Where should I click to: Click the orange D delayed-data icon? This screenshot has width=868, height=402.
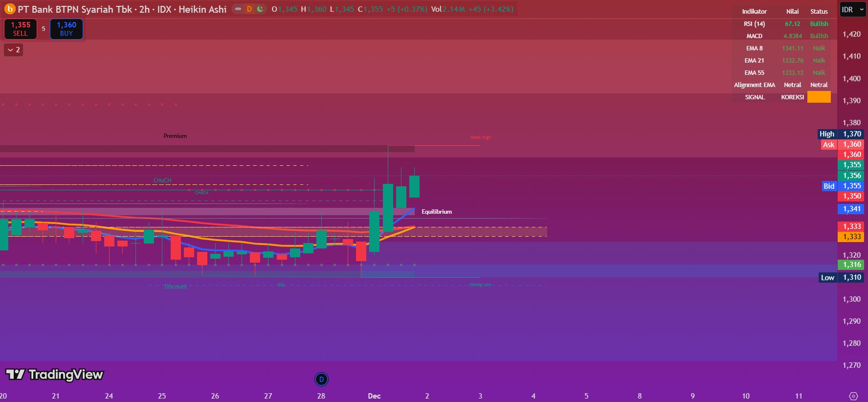[249, 9]
